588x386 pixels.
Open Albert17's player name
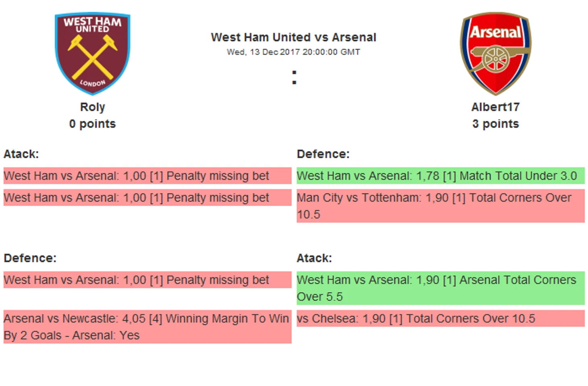click(495, 107)
